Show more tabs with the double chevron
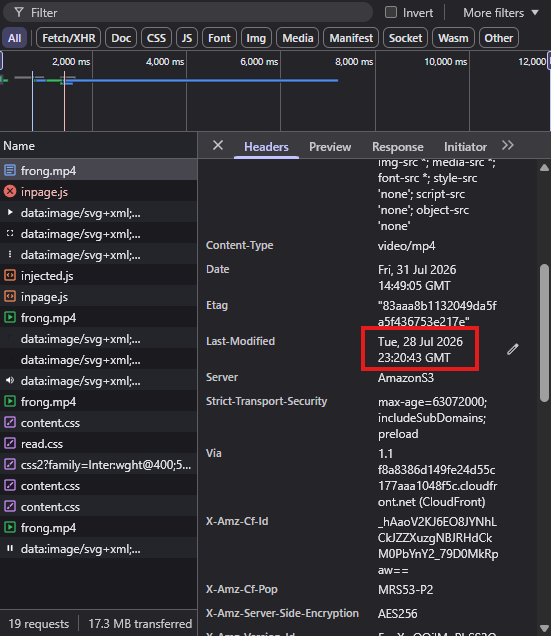 (x=508, y=145)
